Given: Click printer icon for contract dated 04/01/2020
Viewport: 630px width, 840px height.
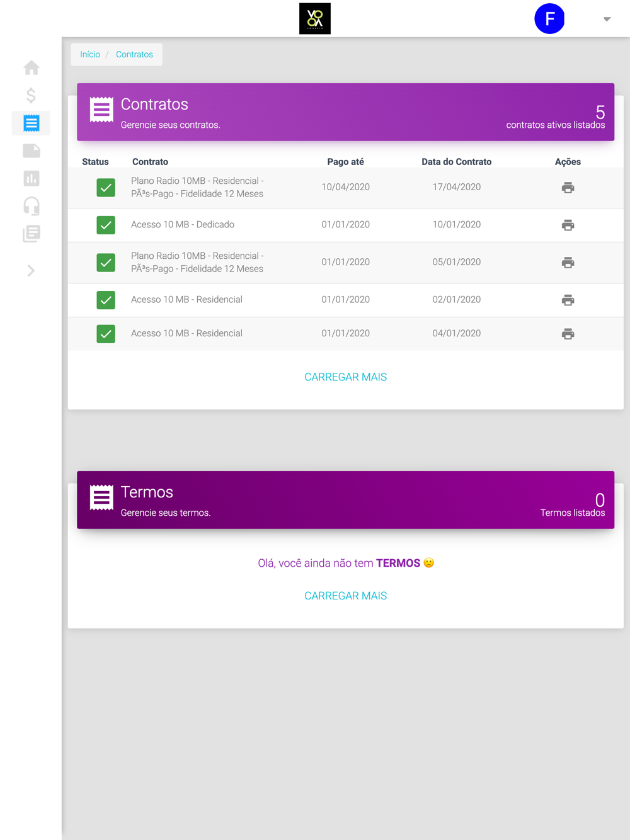Looking at the screenshot, I should pos(568,334).
